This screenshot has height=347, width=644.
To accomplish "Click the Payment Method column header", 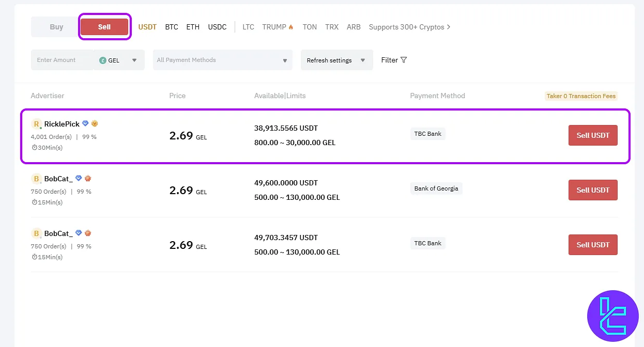I will (437, 96).
